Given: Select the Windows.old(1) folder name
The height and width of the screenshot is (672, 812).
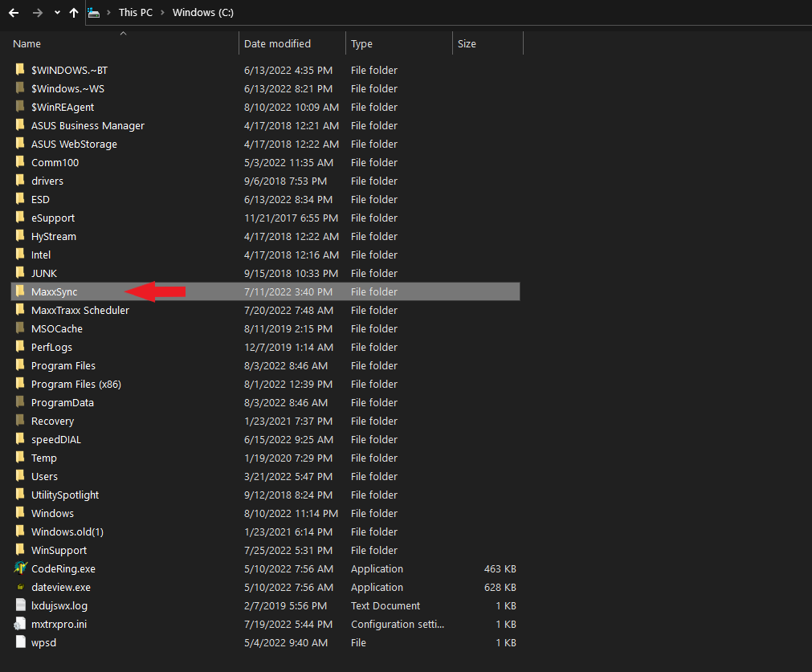Looking at the screenshot, I should pyautogui.click(x=67, y=531).
